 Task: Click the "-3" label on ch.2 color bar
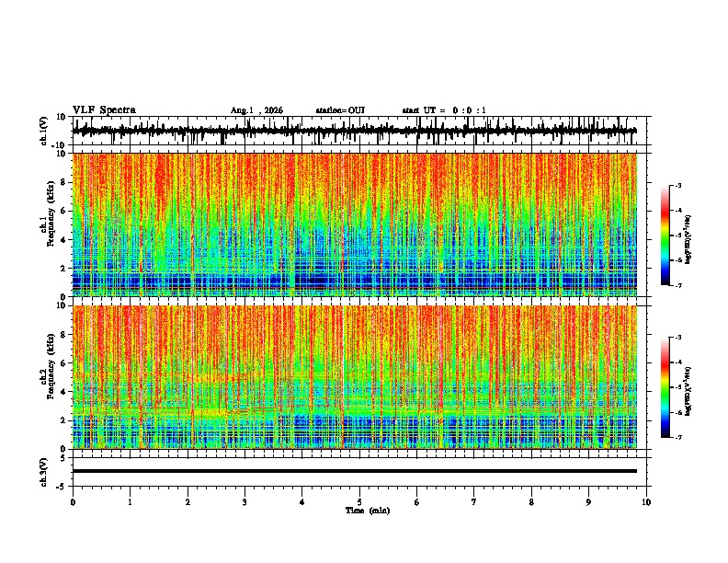[x=678, y=338]
